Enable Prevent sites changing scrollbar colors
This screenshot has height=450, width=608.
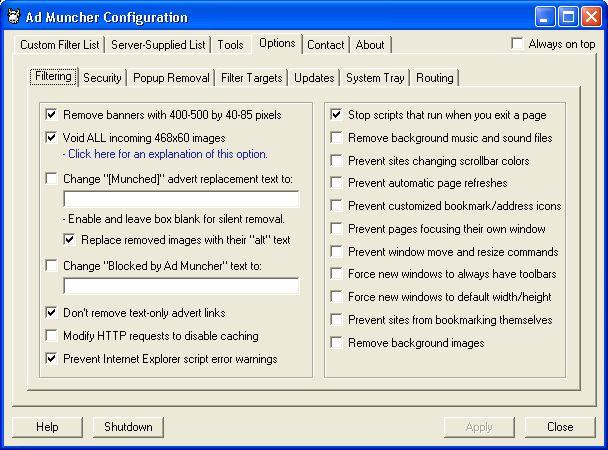coord(336,160)
